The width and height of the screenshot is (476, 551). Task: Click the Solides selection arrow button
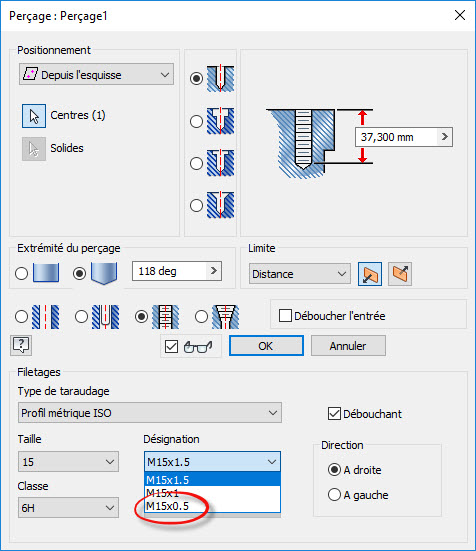tap(34, 149)
